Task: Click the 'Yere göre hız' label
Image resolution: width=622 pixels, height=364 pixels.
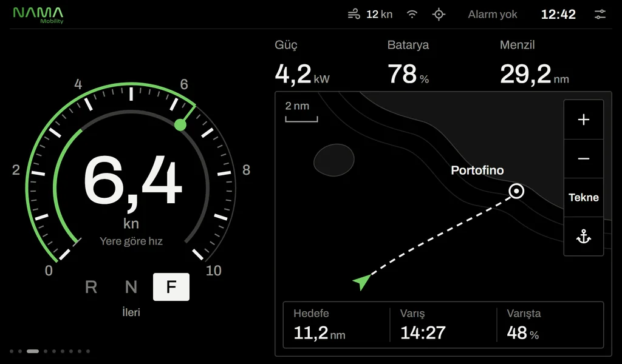Action: pos(131,241)
